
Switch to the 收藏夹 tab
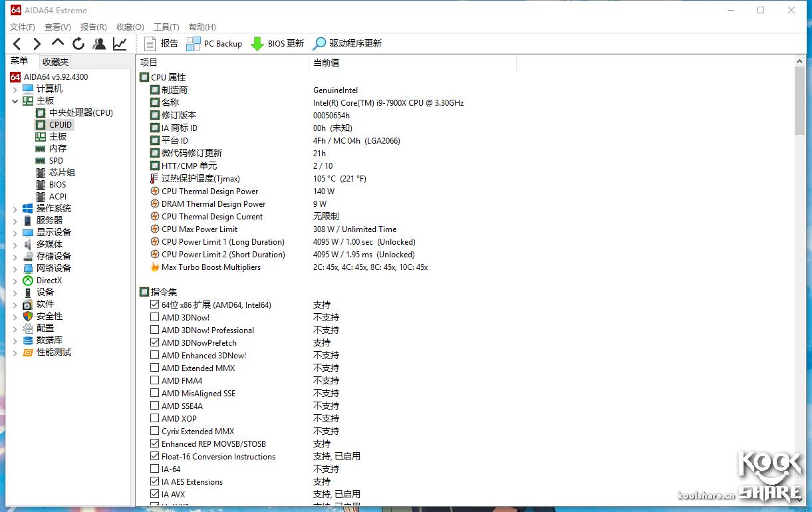click(x=55, y=61)
